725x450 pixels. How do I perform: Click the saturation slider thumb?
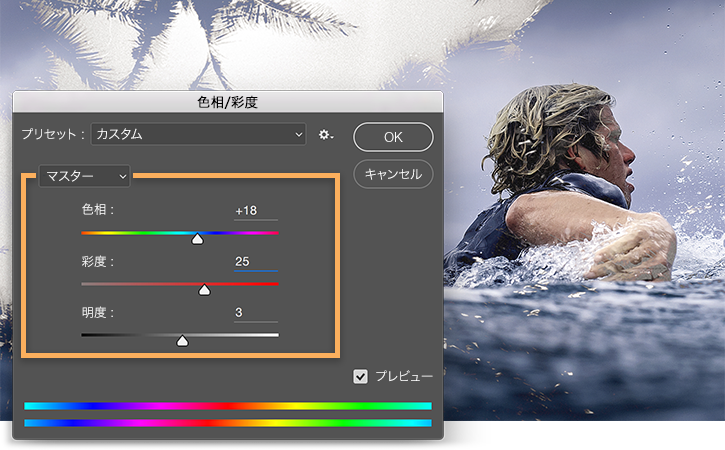[x=204, y=290]
